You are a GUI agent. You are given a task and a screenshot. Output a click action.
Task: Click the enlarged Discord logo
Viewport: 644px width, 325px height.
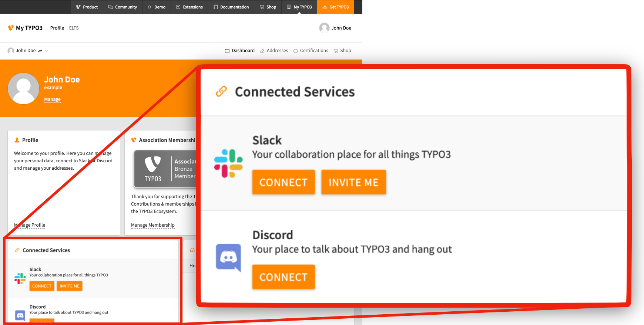point(228,258)
